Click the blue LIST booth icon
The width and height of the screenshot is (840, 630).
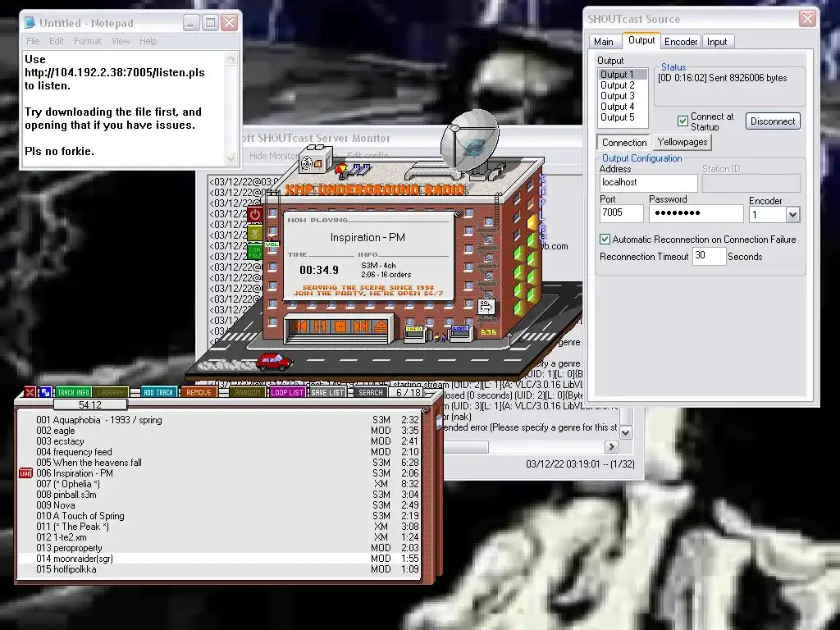(x=461, y=333)
